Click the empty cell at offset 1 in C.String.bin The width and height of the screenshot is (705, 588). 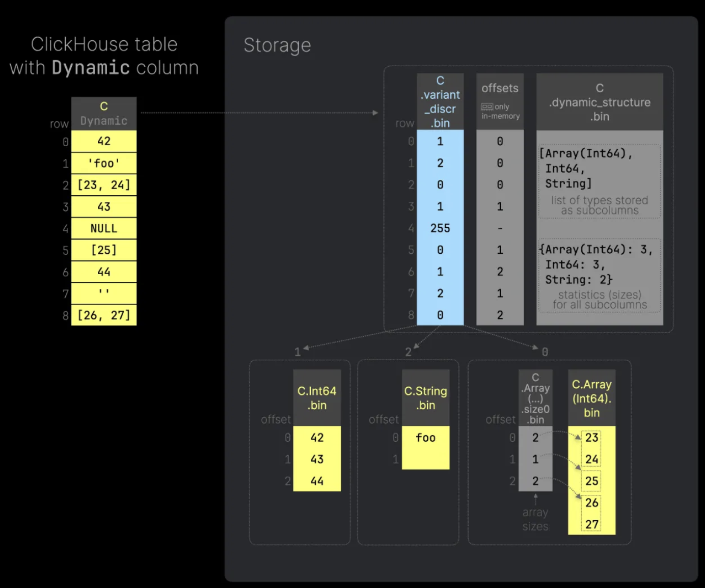pyautogui.click(x=425, y=459)
